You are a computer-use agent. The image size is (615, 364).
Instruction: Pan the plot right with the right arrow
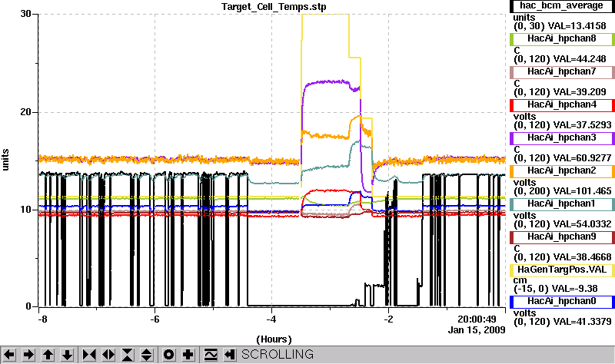click(x=28, y=355)
